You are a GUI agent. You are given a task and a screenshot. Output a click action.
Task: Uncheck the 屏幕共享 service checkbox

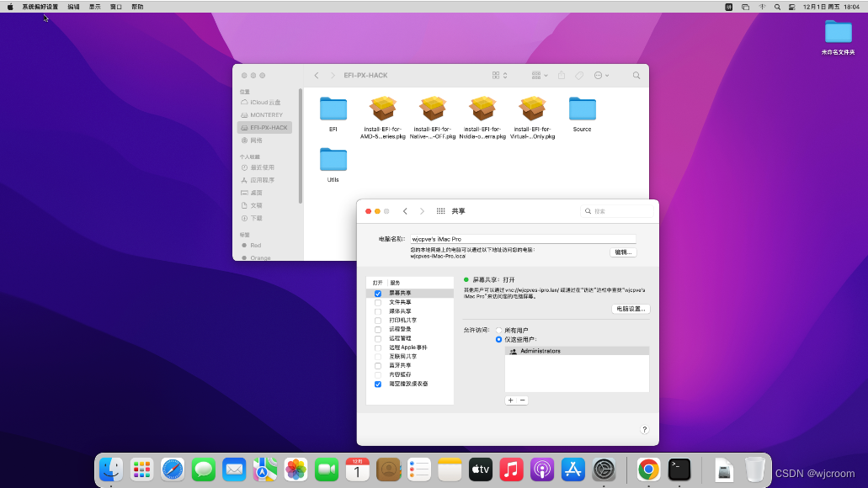coord(377,294)
